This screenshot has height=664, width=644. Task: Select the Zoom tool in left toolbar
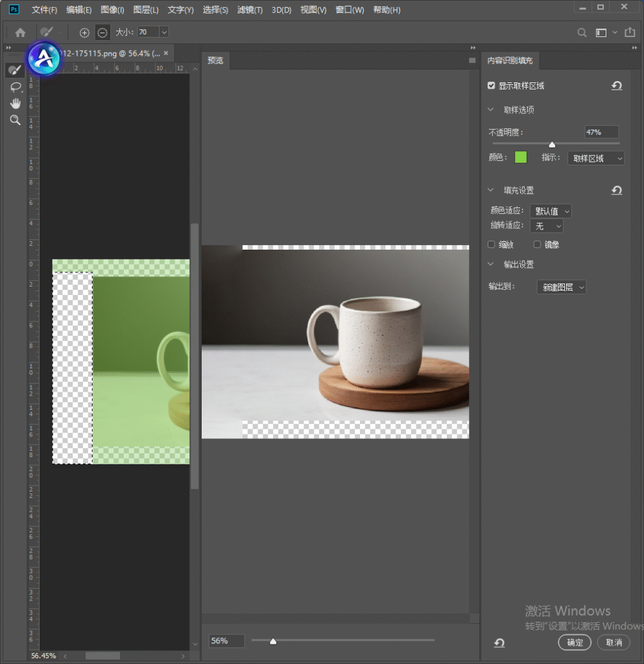point(16,120)
